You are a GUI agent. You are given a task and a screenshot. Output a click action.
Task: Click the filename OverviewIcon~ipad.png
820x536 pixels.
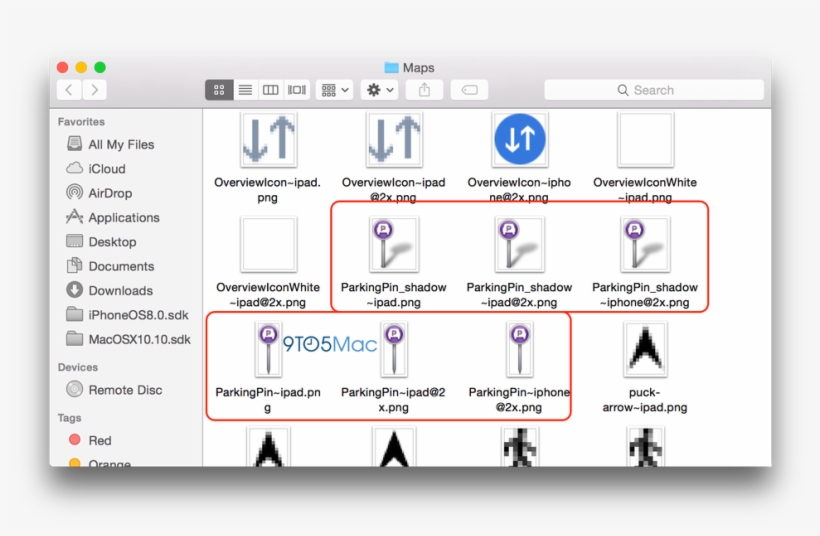[x=267, y=190]
